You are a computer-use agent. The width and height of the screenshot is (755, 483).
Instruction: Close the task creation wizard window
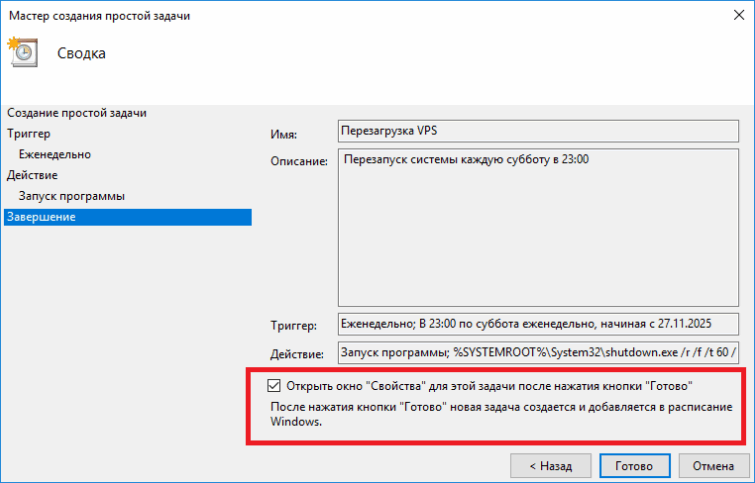pos(731,15)
